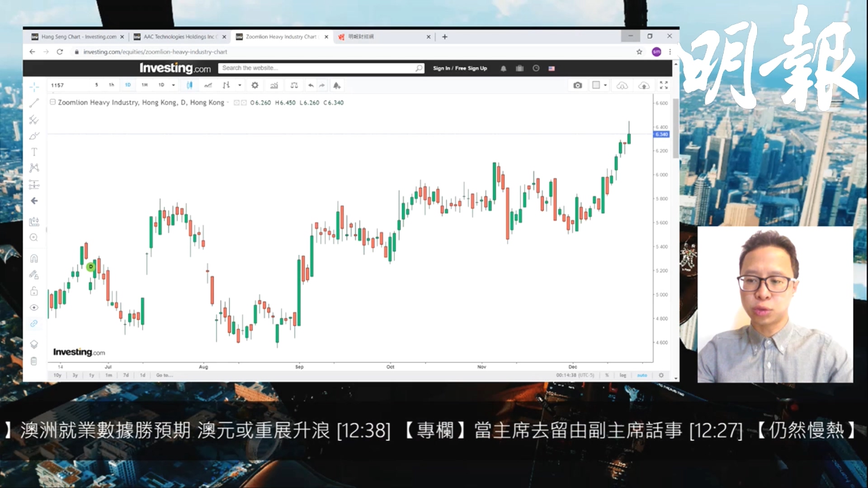The image size is (868, 488).
Task: Select the 1h interval
Action: [x=111, y=85]
